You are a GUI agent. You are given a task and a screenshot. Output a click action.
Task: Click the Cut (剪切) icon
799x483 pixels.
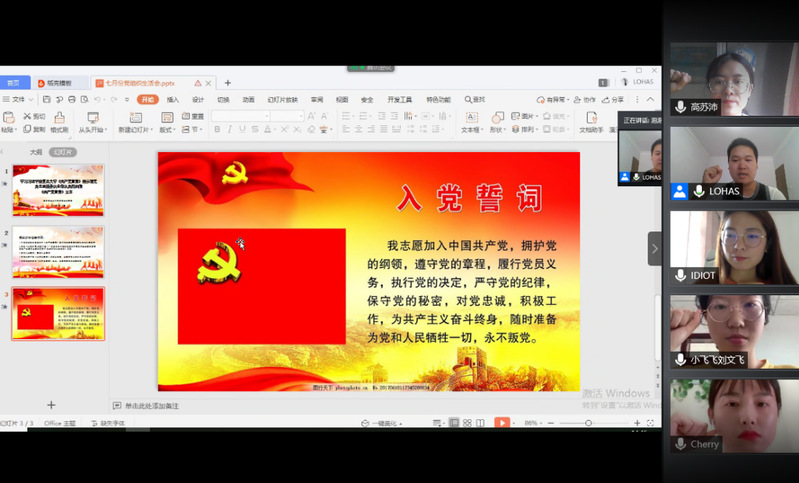click(34, 116)
